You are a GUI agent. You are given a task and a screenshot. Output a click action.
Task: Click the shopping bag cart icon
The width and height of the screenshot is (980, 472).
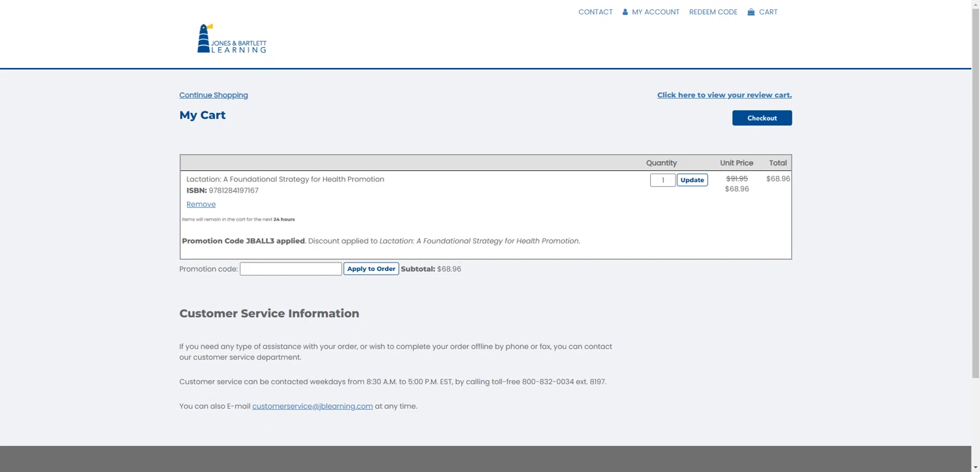click(x=751, y=12)
